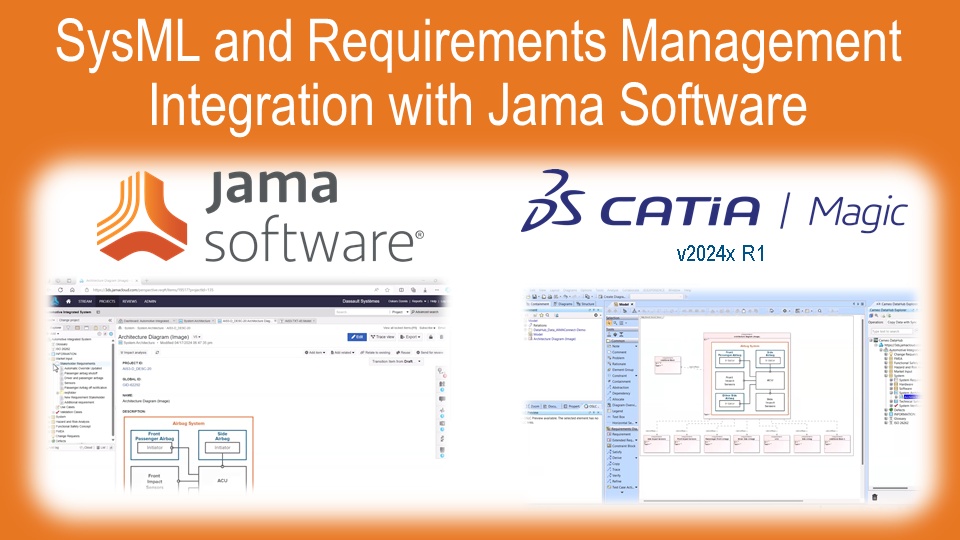
Task: Click Relate to existing button
Action: coord(375,353)
